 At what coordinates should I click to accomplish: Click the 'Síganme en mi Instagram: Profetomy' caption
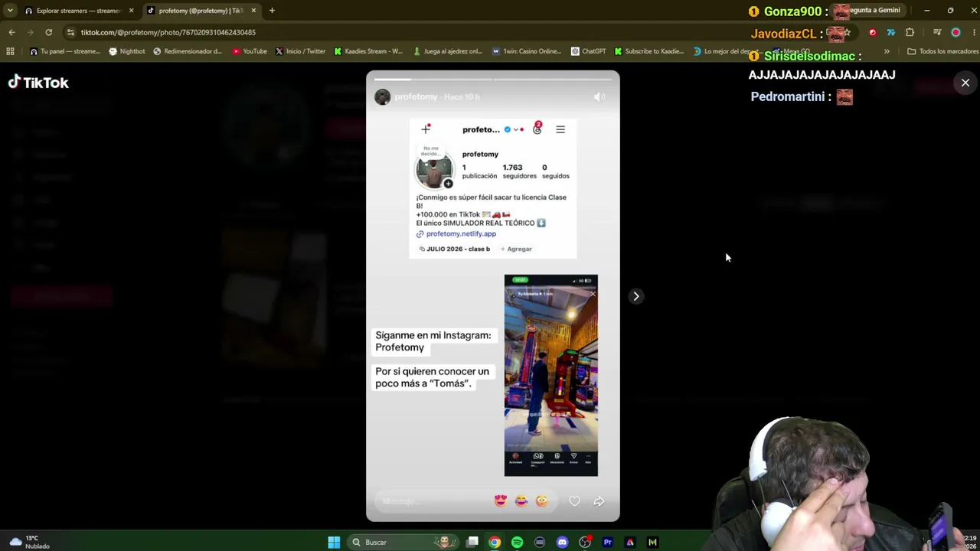[433, 341]
